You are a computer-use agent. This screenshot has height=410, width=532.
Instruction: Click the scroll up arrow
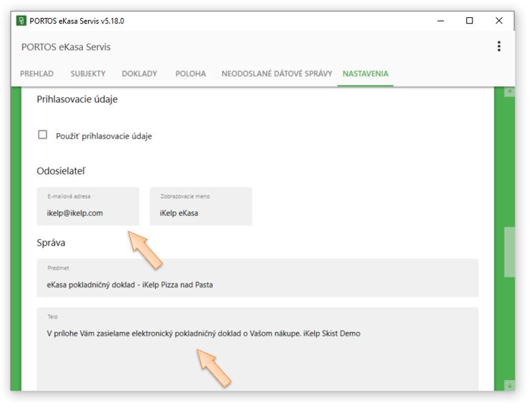[x=509, y=92]
